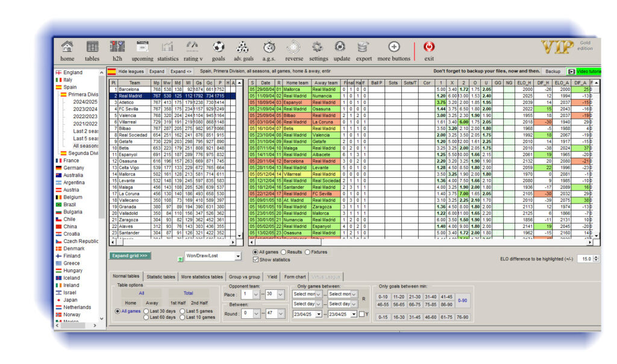Select the All games match filter radio
This screenshot has height=364, width=617.
tap(255, 253)
